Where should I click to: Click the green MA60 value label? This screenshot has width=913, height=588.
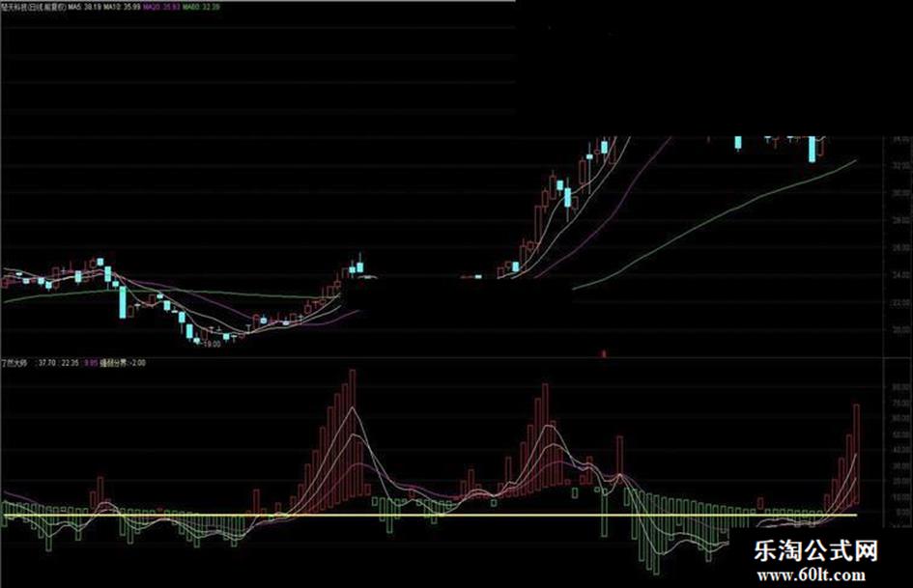[201, 7]
